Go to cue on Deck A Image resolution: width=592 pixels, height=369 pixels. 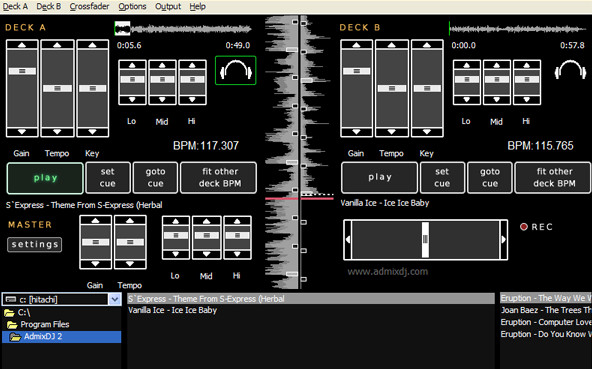(x=155, y=178)
